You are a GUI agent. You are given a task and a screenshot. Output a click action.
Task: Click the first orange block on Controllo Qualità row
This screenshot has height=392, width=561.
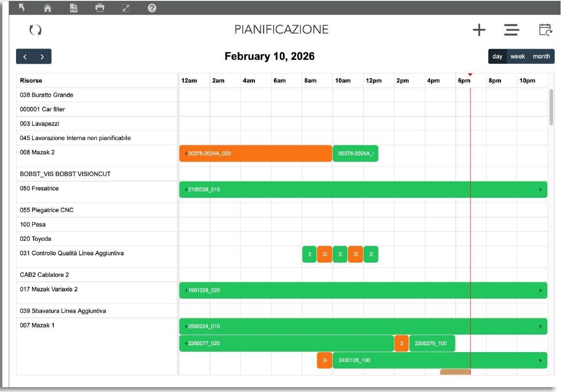325,254
